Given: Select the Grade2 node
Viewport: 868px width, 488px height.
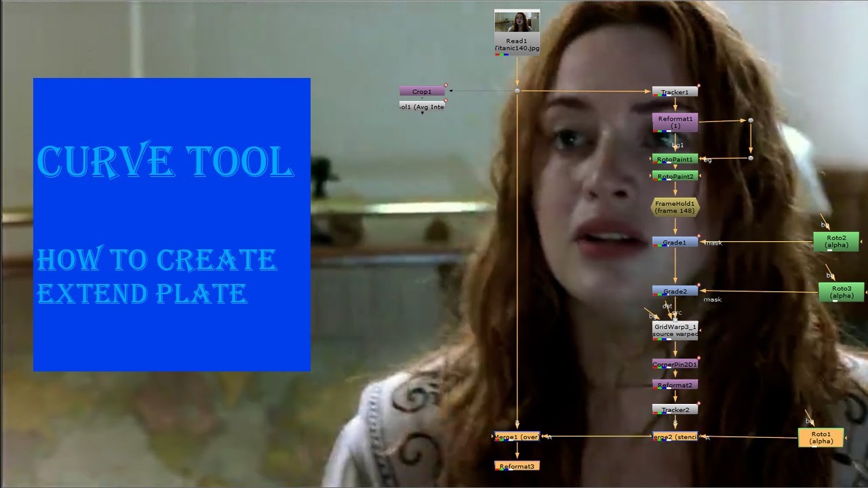Looking at the screenshot, I should pyautogui.click(x=675, y=291).
